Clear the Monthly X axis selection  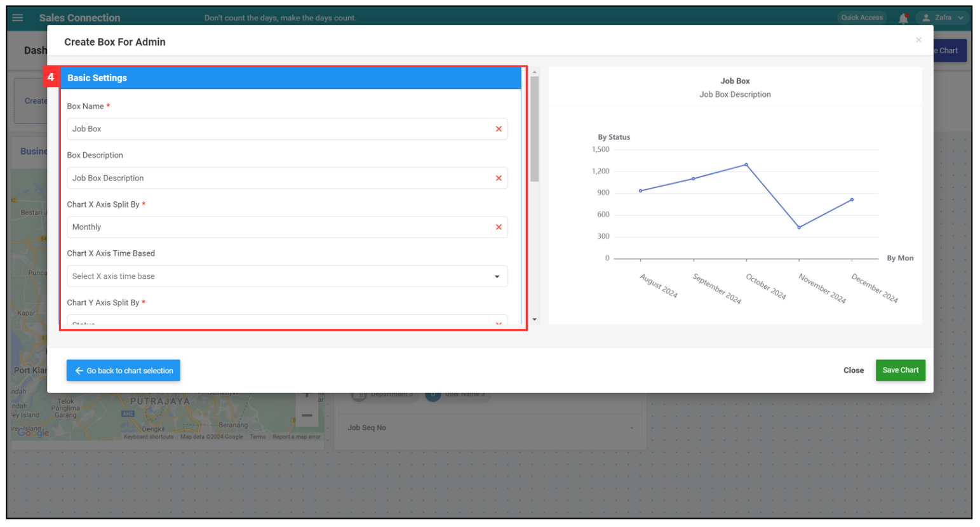(499, 227)
